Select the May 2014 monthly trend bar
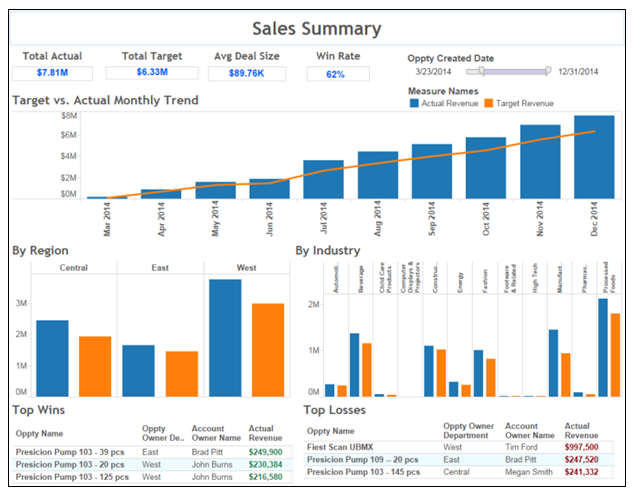 (x=216, y=190)
